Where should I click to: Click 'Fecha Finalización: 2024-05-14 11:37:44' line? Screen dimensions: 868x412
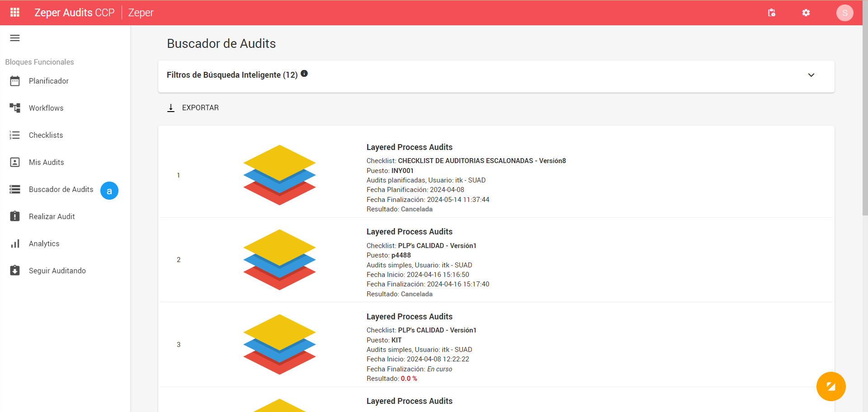click(428, 200)
